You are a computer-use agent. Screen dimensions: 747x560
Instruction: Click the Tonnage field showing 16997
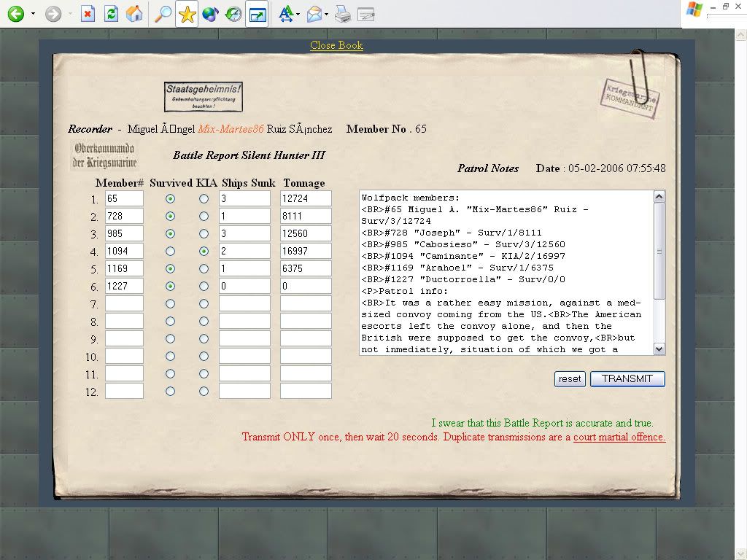click(306, 251)
